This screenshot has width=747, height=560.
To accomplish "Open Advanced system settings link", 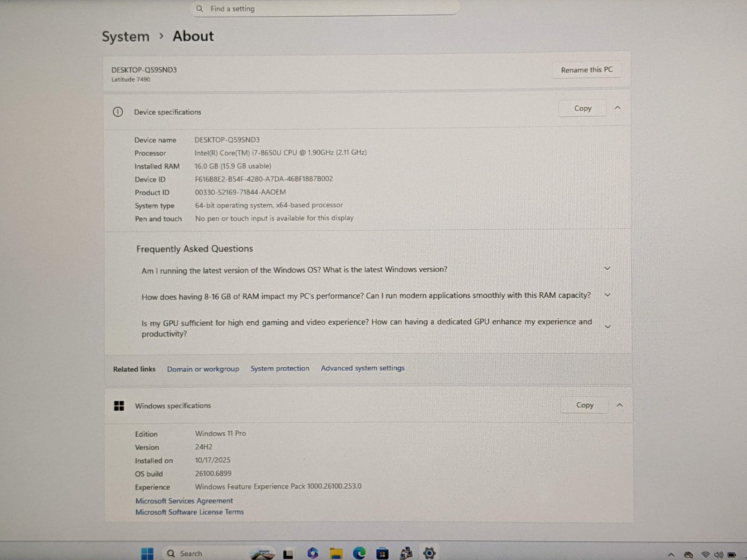I will click(362, 368).
